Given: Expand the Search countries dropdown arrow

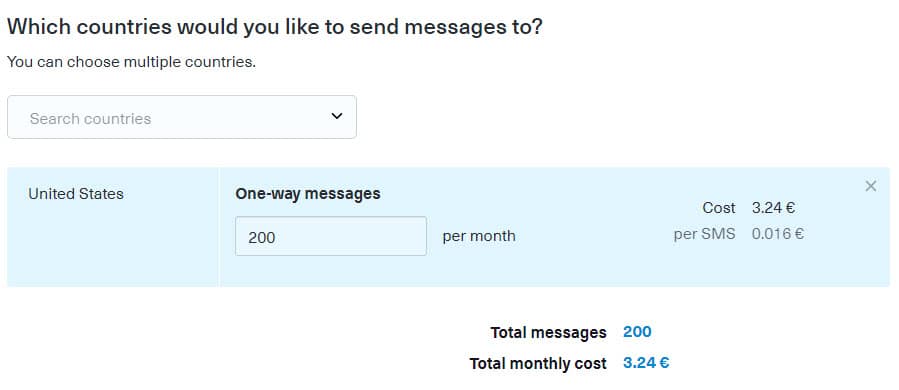Looking at the screenshot, I should 337,116.
